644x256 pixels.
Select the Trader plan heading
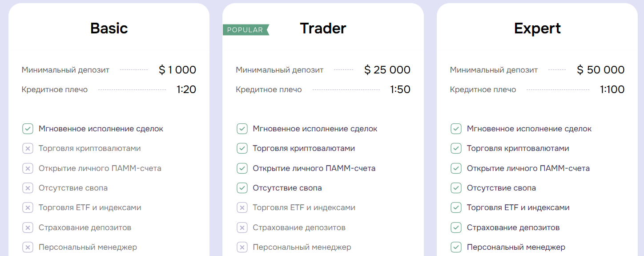click(x=323, y=28)
